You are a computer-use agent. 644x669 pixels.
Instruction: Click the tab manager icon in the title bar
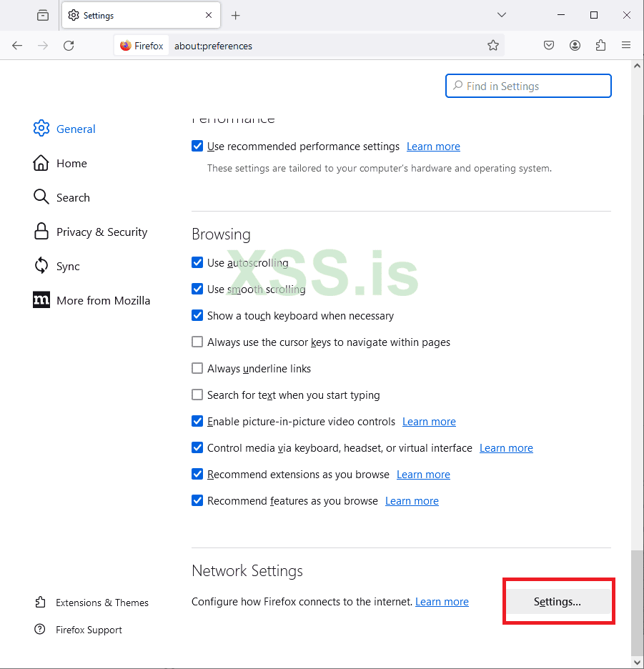pyautogui.click(x=43, y=15)
